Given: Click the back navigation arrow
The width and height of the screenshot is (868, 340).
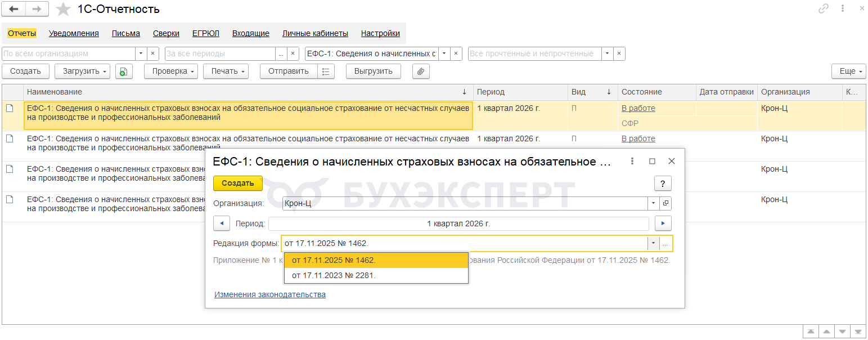Looking at the screenshot, I should [14, 9].
